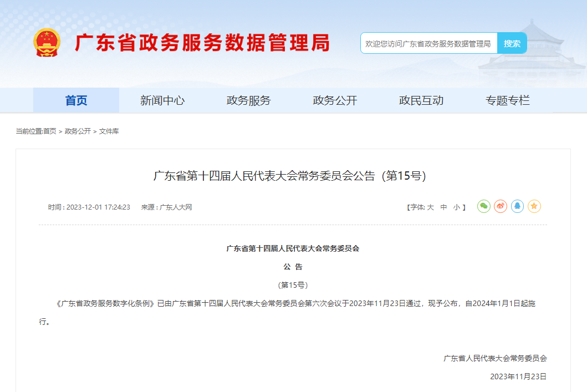This screenshot has width=587, height=392.
Task: Open the 首页 navigation tab
Action: coord(76,100)
